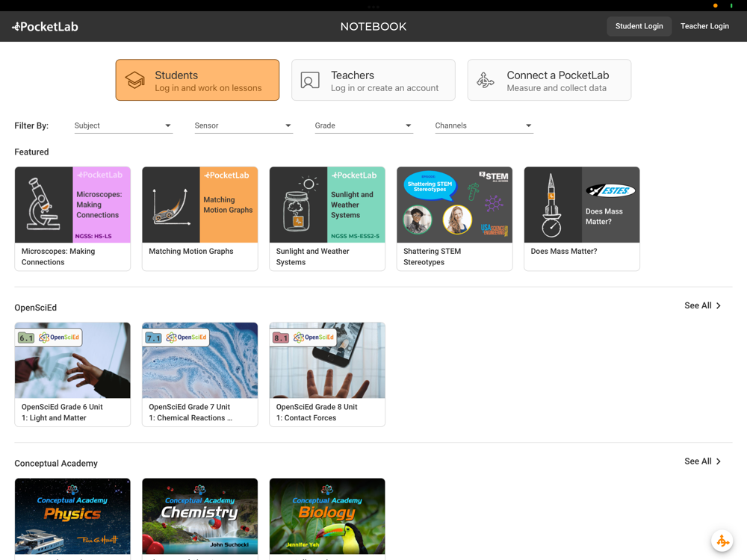Select the Connect a PocketLab tab card
Viewport: 747px width, 560px height.
(549, 80)
